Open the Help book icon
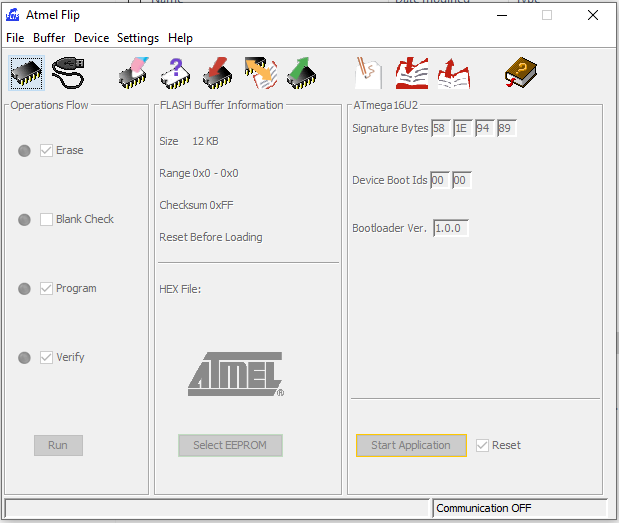619x523 pixels. click(x=521, y=73)
